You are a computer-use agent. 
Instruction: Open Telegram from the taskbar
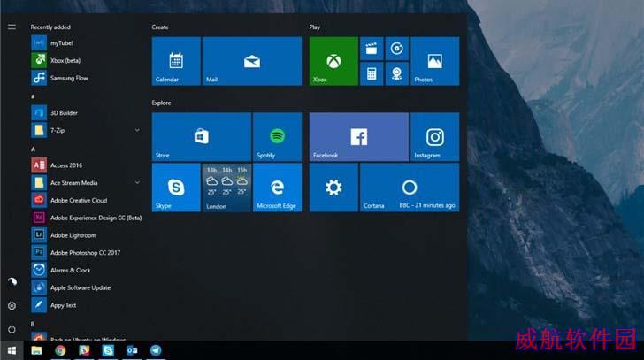[x=156, y=350]
